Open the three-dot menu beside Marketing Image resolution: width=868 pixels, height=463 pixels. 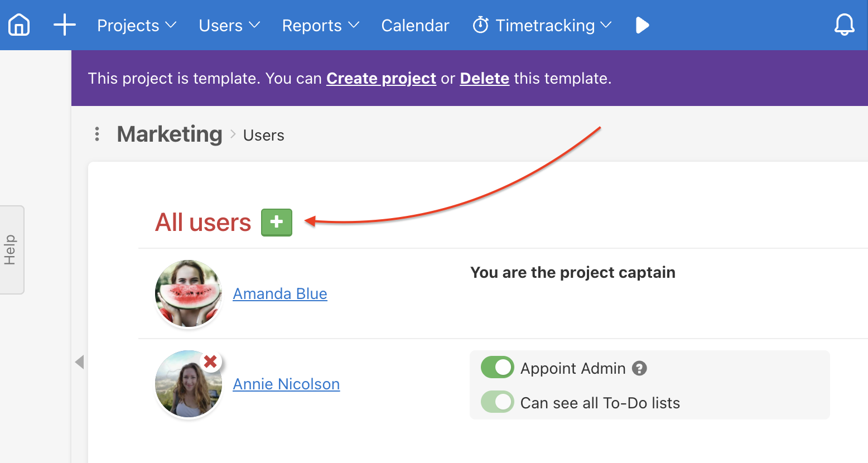point(97,134)
